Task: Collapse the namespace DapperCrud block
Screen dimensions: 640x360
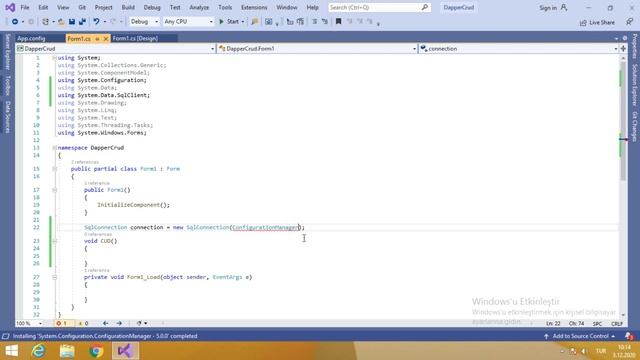Action: point(54,148)
